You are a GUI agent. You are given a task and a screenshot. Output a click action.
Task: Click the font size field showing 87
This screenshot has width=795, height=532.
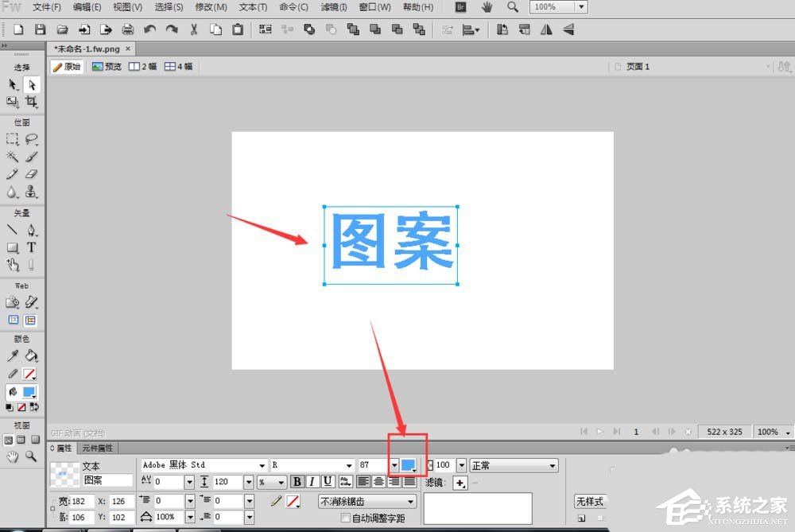372,464
